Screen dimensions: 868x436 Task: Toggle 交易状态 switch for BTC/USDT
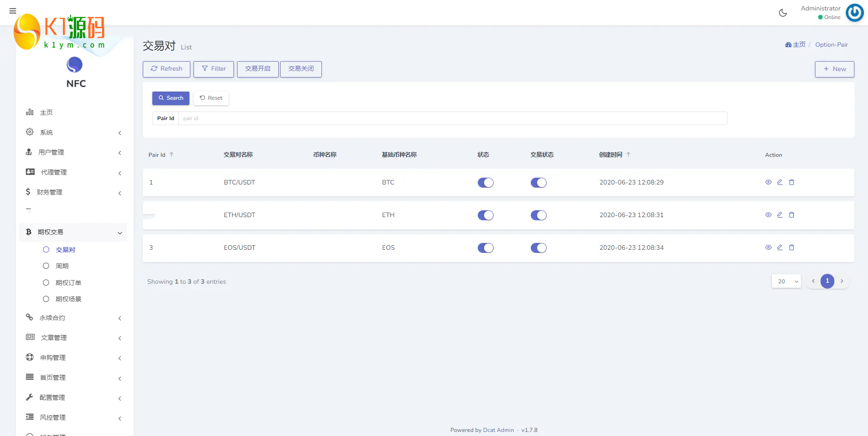(538, 183)
